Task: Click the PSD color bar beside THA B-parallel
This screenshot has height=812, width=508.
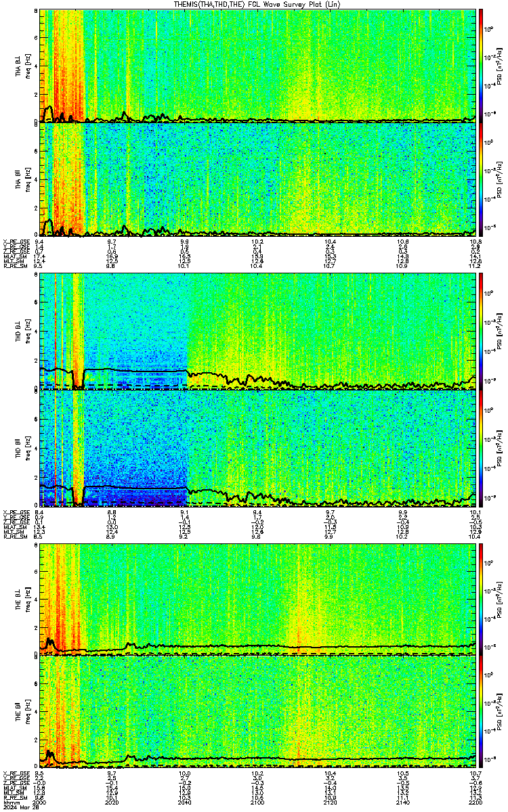Action: [x=482, y=179]
